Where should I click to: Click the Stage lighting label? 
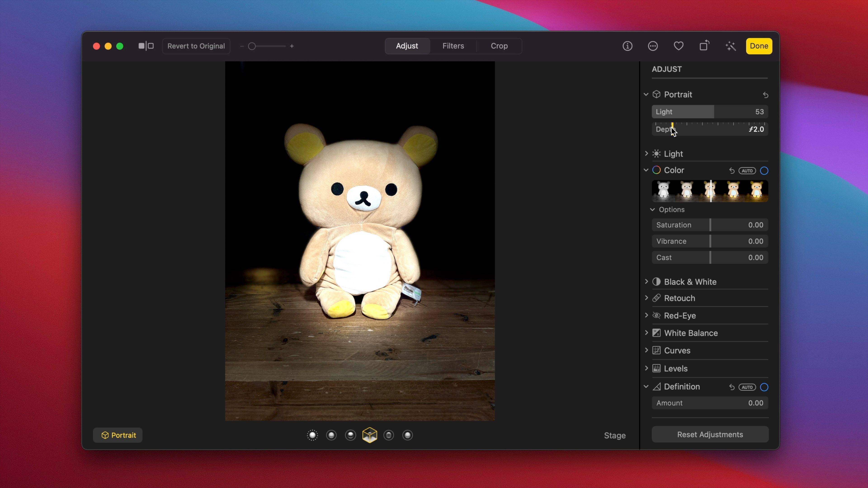click(x=615, y=435)
